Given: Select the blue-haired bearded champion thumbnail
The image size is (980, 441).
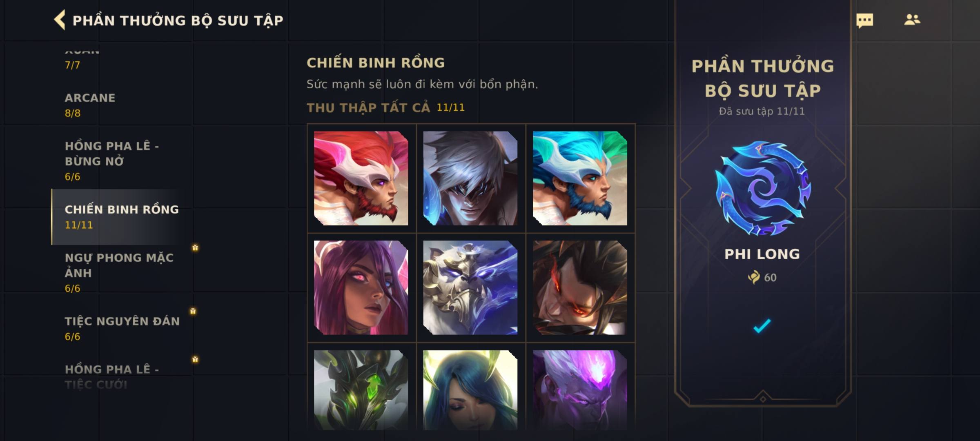Looking at the screenshot, I should pos(580,178).
